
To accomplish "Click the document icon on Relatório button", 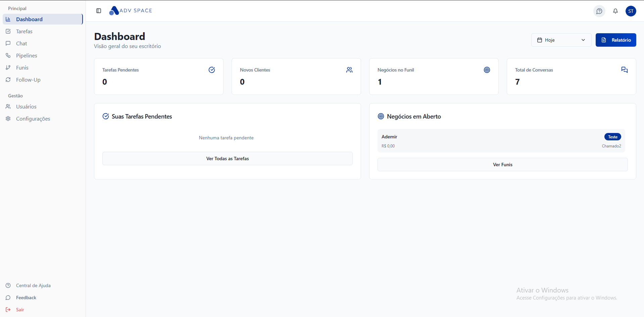I will click(x=604, y=40).
